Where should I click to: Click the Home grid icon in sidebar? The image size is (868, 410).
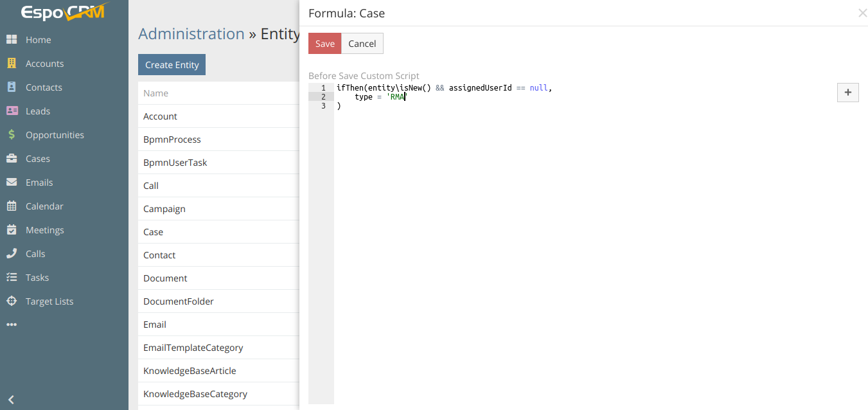(12, 40)
